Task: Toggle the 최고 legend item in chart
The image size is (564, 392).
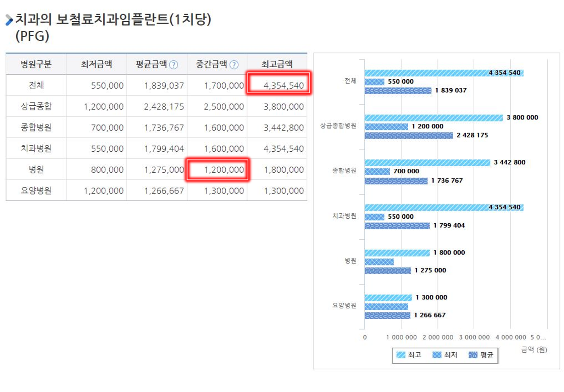Action: pyautogui.click(x=409, y=355)
